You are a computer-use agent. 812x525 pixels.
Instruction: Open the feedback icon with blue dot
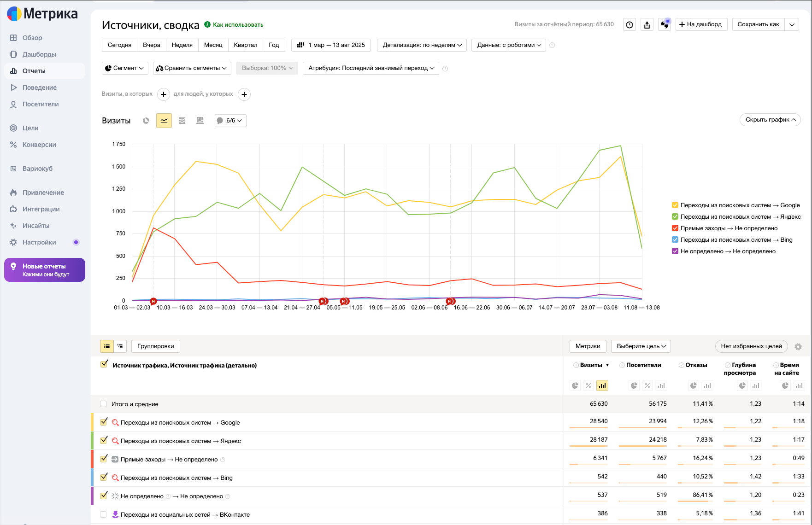click(665, 24)
